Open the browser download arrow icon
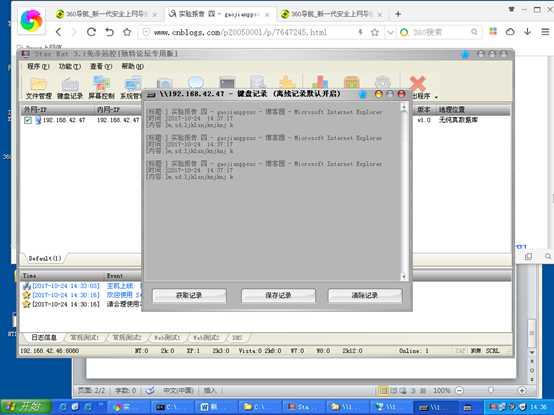Screen dimensions: 554x415 coord(528,32)
